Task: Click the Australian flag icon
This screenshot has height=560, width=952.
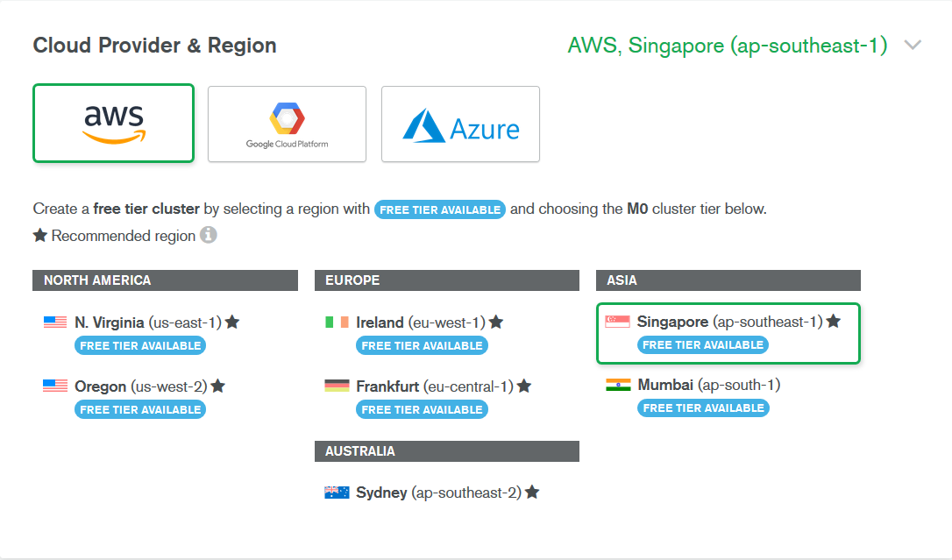Action: click(337, 492)
